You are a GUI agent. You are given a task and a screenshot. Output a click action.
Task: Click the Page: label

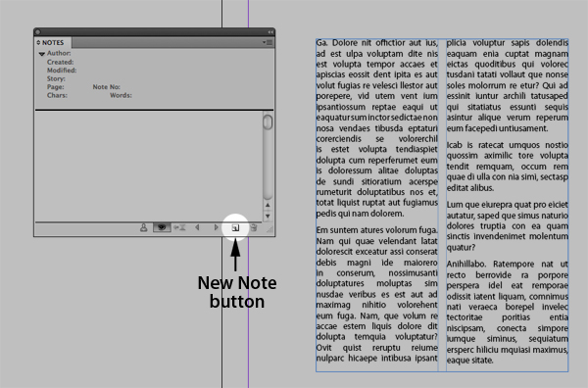point(56,87)
